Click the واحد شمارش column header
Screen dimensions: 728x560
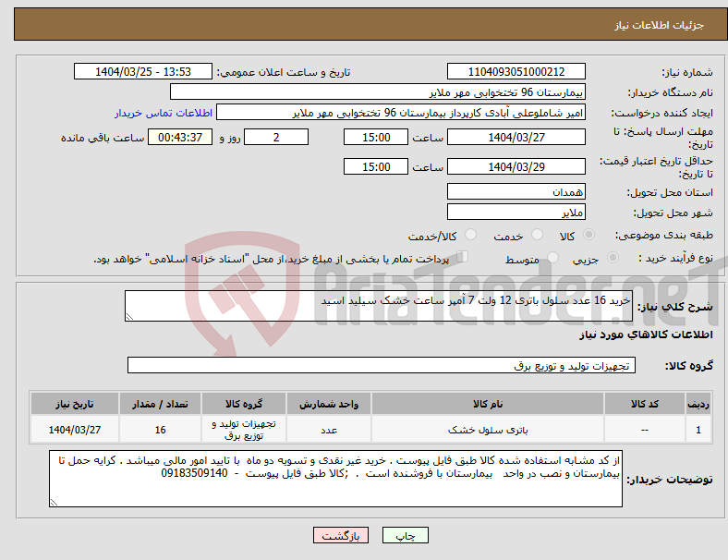(x=329, y=404)
